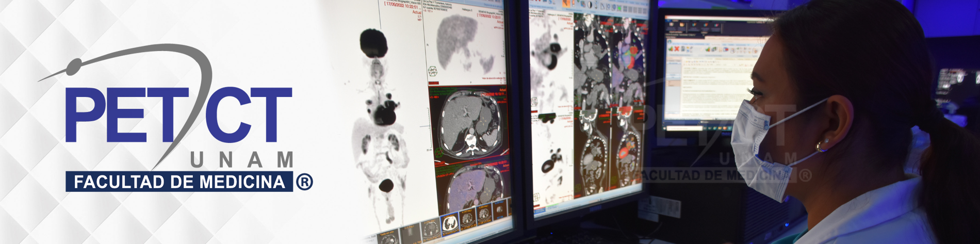Click the orientation cube on coronal PET view
This screenshot has height=244, width=980.
535,102
